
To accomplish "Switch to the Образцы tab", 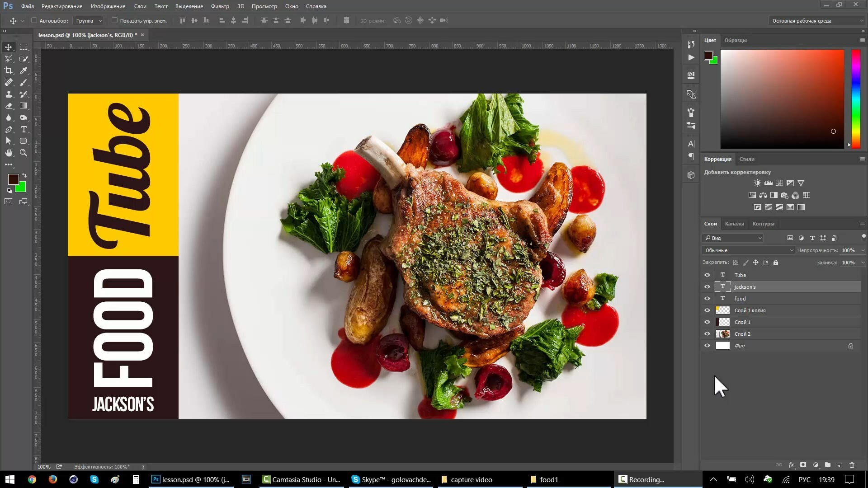I will tap(736, 40).
